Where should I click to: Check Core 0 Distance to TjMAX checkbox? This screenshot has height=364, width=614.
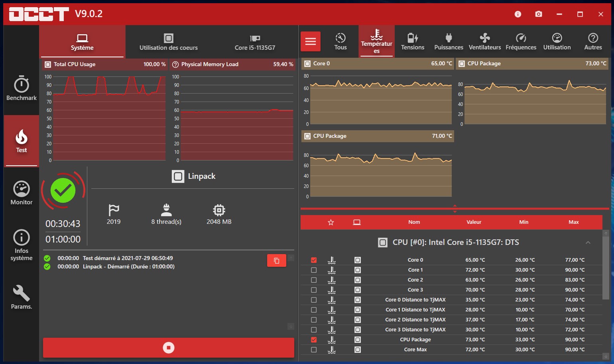click(x=314, y=300)
